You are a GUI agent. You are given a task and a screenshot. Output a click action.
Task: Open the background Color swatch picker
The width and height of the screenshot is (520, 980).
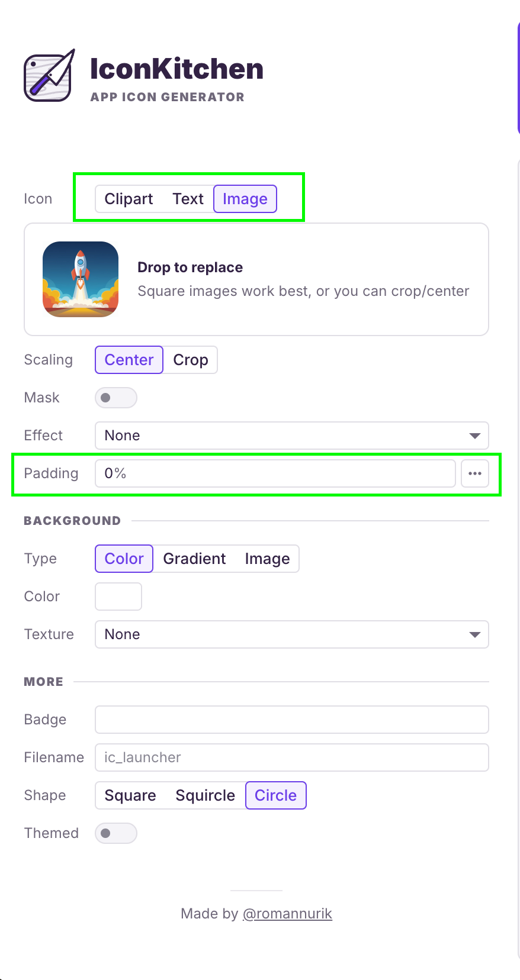[118, 596]
